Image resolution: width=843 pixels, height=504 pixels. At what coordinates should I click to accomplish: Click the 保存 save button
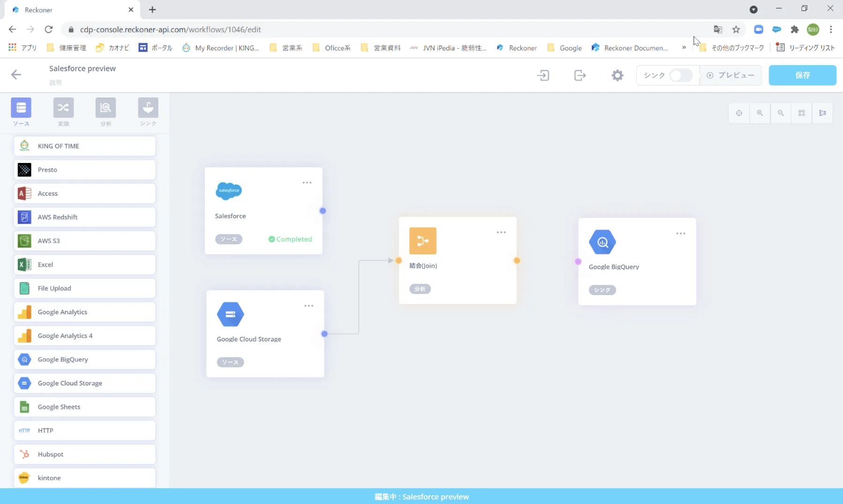click(802, 75)
